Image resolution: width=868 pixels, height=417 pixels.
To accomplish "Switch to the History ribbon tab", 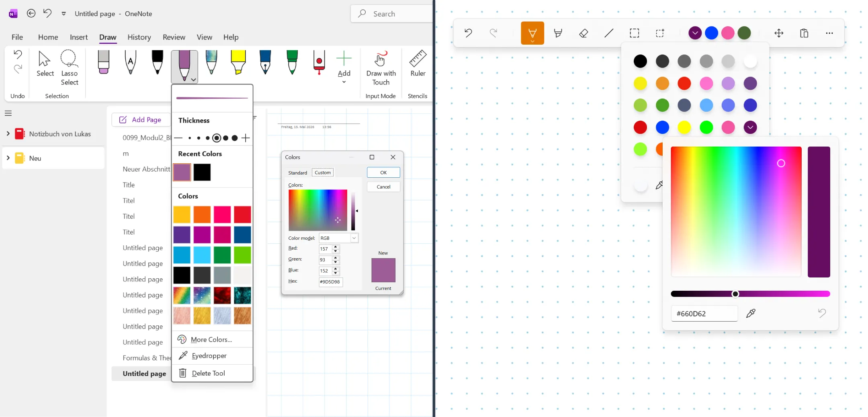I will coord(139,37).
